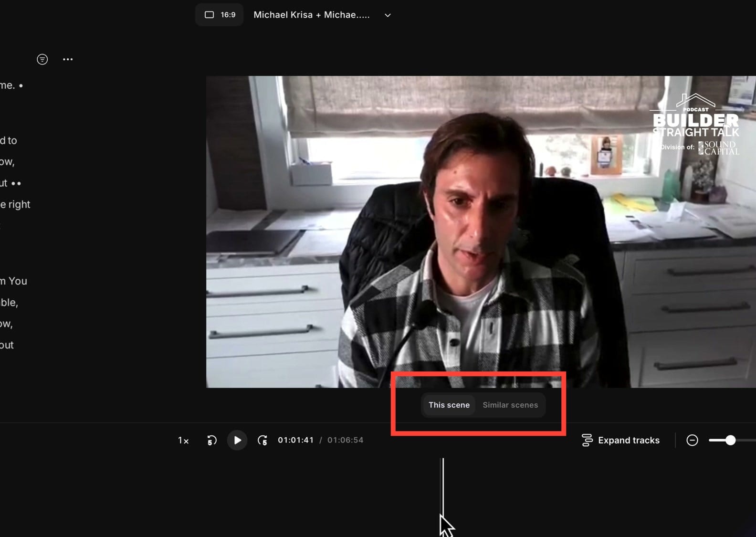Image resolution: width=756 pixels, height=537 pixels.
Task: Open the transcript filter icon
Action: tap(42, 59)
